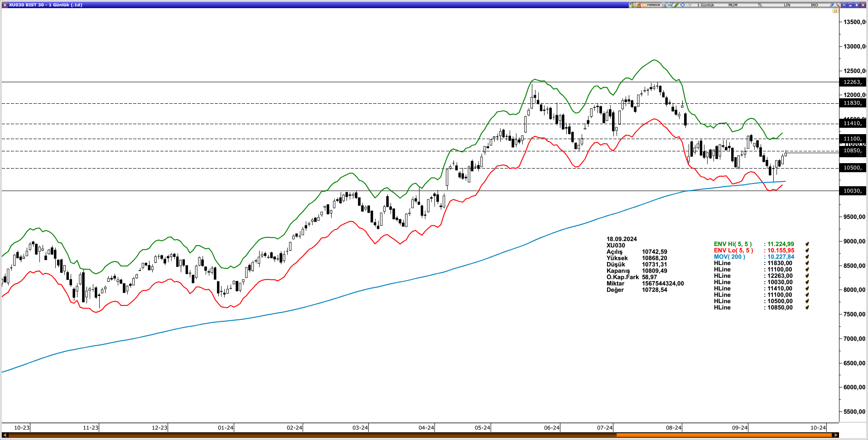The image size is (868, 440).
Task: Open the LIN scale dropdown
Action: (787, 5)
